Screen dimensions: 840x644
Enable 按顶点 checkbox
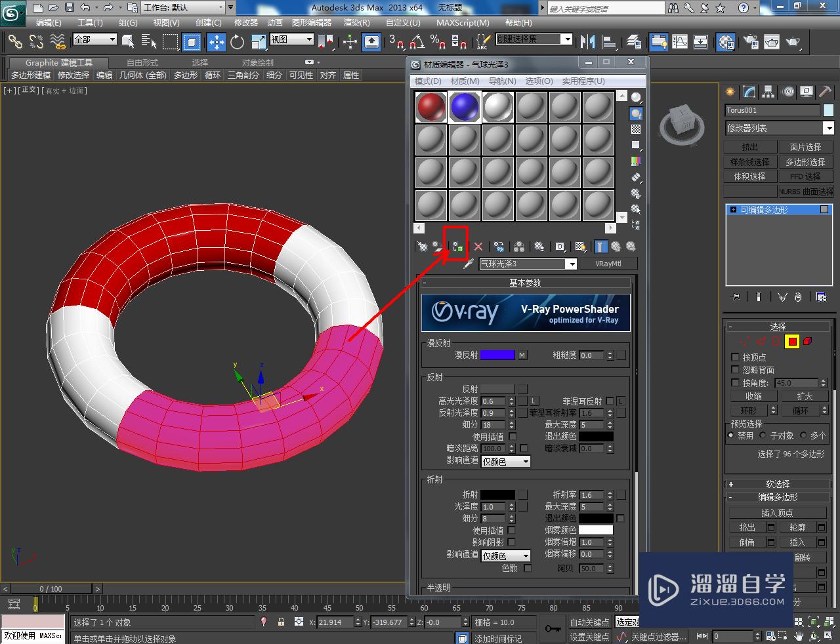click(x=735, y=357)
